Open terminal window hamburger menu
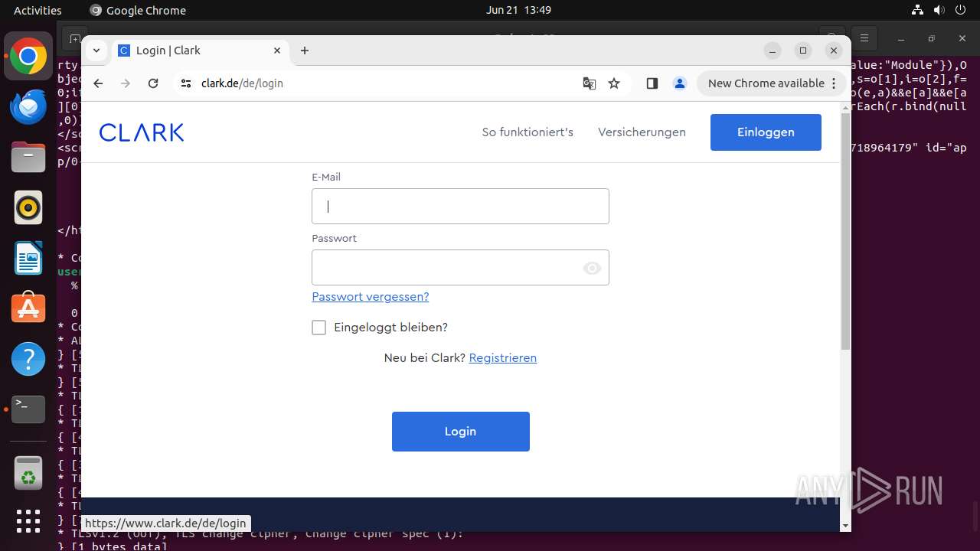This screenshot has width=980, height=551. pos(864,37)
